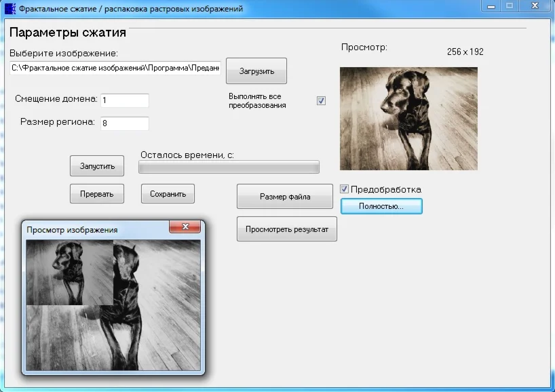Close the Просмотр изображения dialog

(x=185, y=227)
